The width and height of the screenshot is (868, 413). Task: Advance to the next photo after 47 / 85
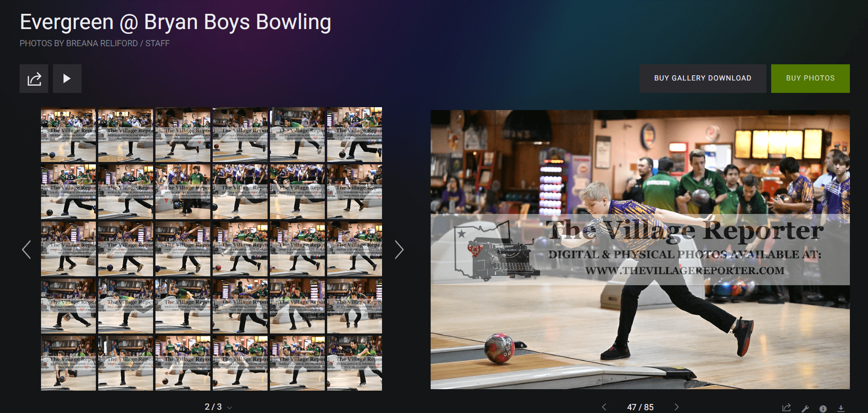pyautogui.click(x=676, y=407)
